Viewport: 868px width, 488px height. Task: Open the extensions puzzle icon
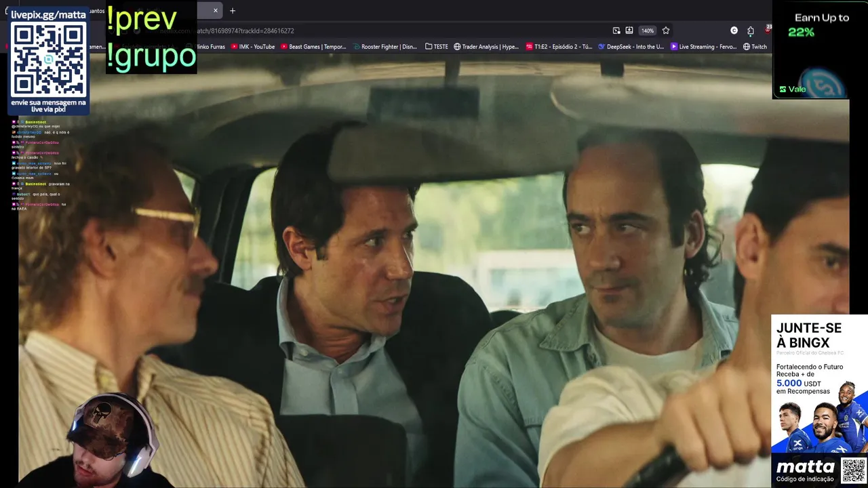pyautogui.click(x=751, y=30)
